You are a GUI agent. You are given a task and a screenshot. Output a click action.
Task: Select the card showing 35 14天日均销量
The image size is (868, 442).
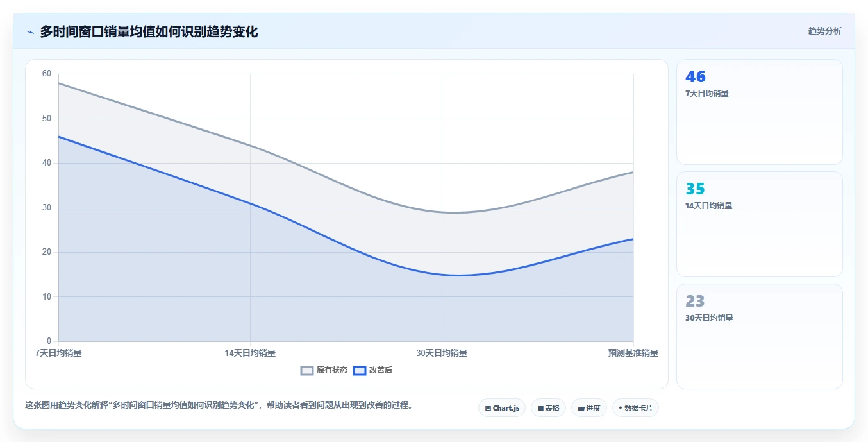point(759,224)
